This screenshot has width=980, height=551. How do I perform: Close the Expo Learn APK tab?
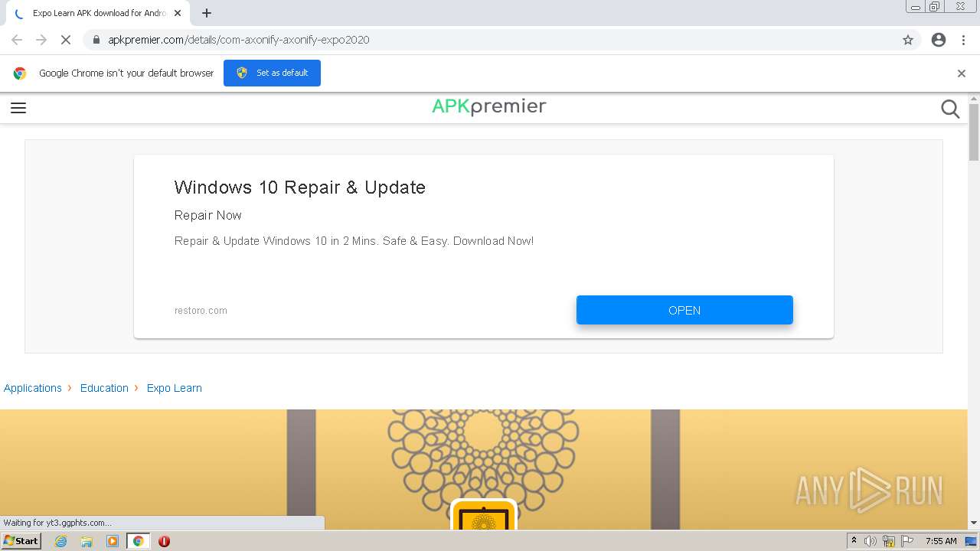coord(178,13)
